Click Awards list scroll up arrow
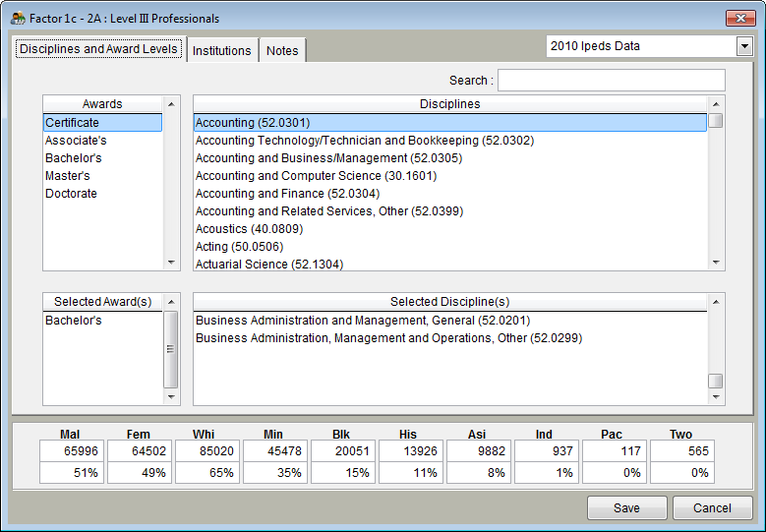This screenshot has width=766, height=532. pyautogui.click(x=171, y=104)
